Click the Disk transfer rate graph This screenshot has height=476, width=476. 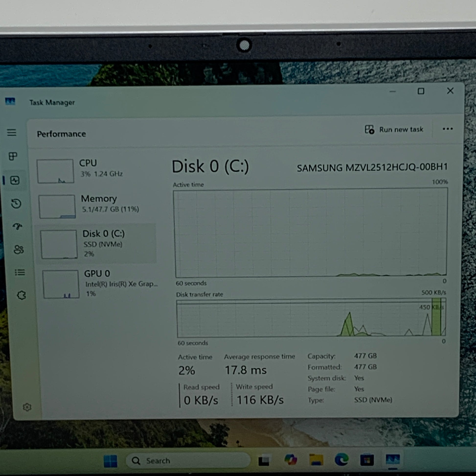(311, 318)
